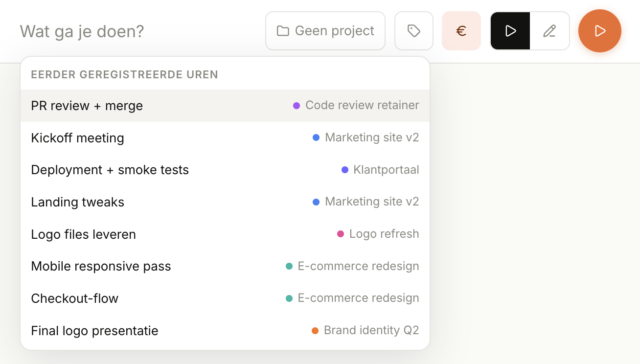640x364 pixels.
Task: Click the tag icon button
Action: [x=413, y=31]
